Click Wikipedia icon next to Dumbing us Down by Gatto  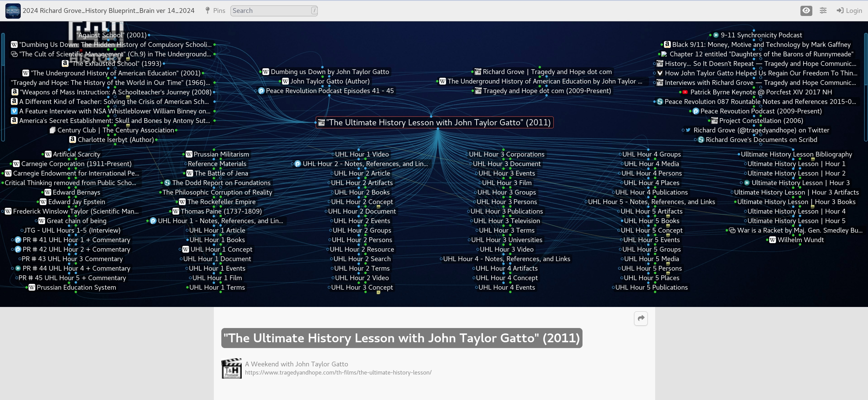click(266, 72)
